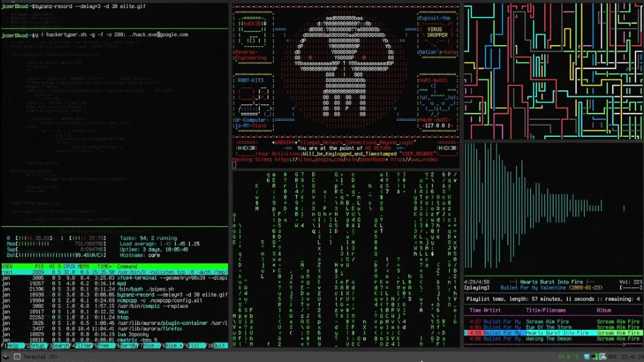Click the ncmpcpp song progress bar
Screen dimensions: 644x362
552,344
